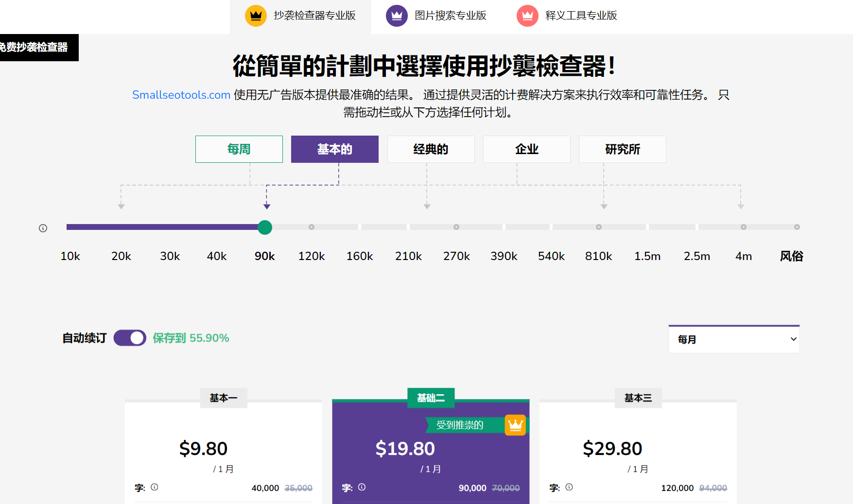Viewport: 853px width, 504px height.
Task: Click the gold crown badge on 基础二 card
Action: [515, 425]
